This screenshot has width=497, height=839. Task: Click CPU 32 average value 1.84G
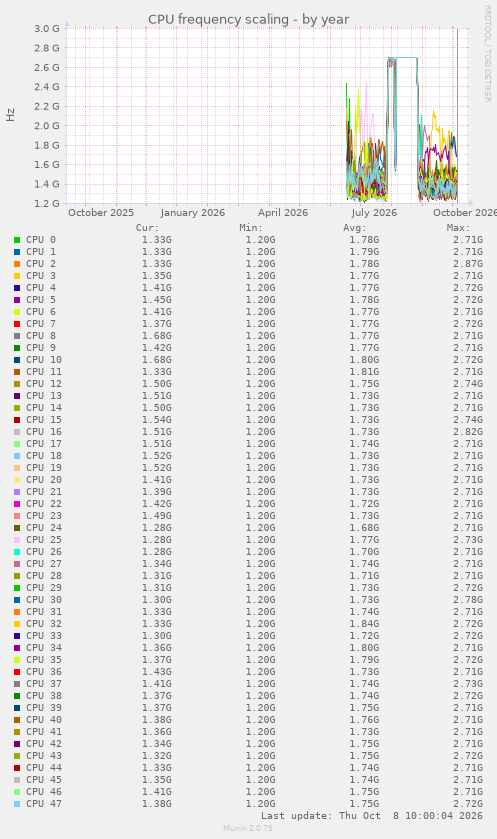(364, 624)
